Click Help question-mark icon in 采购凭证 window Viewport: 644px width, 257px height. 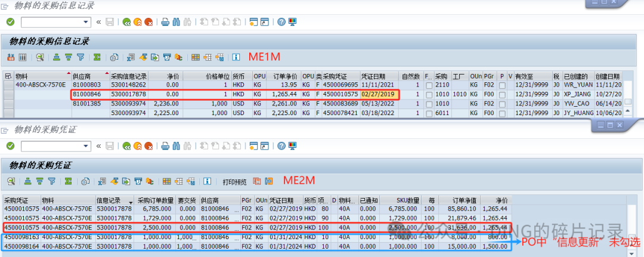281,145
